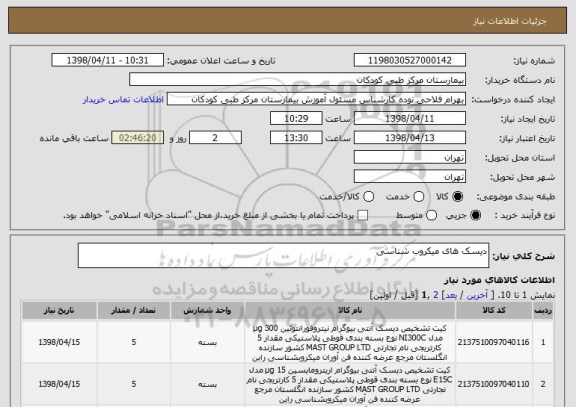Image resolution: width=576 pixels, height=407 pixels.
Task: Select the کالا radio button
Action: point(458,197)
